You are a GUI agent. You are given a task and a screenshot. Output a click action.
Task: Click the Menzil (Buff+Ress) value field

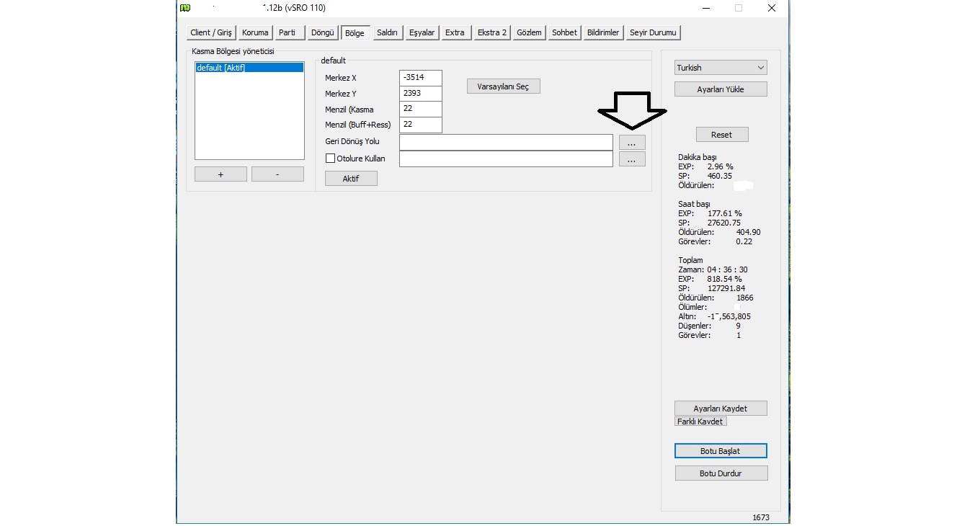(420, 125)
